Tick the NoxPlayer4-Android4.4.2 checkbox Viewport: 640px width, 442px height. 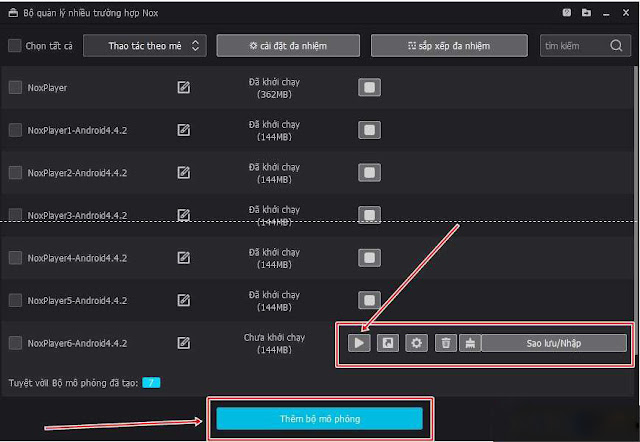point(16,258)
